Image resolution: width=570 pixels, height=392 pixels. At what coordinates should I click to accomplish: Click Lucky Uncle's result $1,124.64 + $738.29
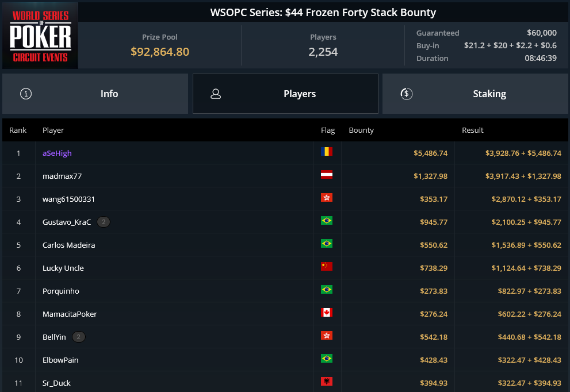pyautogui.click(x=526, y=268)
